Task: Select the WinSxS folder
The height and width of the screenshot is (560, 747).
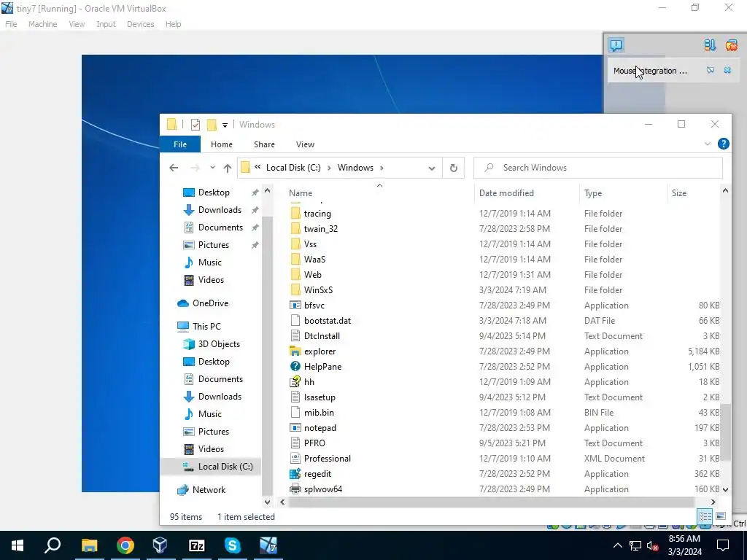Action: [x=318, y=290]
